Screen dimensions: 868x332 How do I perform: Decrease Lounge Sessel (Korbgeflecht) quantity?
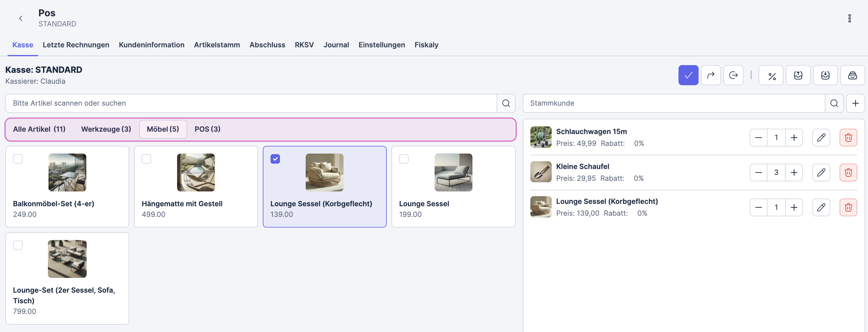758,207
